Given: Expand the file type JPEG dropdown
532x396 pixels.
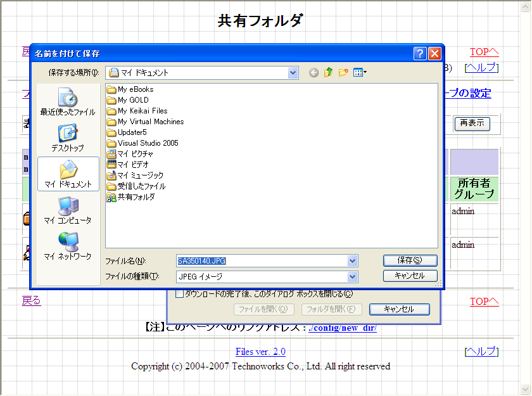Looking at the screenshot, I should 352,276.
